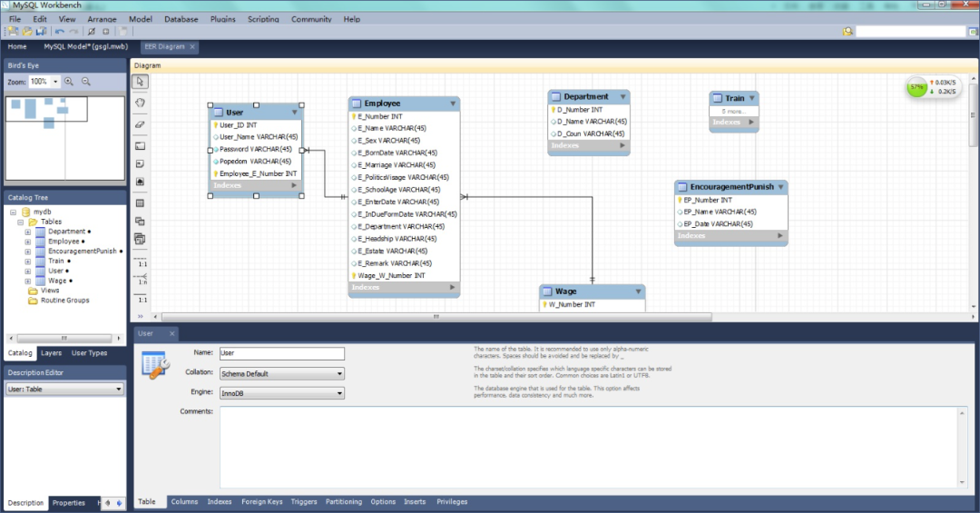Close the EER Diagram tab

pyautogui.click(x=192, y=47)
